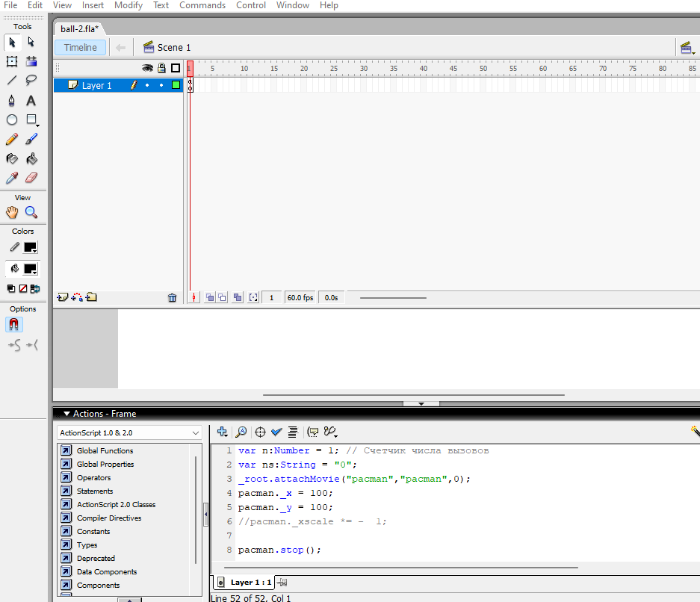Screen dimensions: 700x602
Task: Select the Paint Bucket tool
Action: [x=31, y=159]
